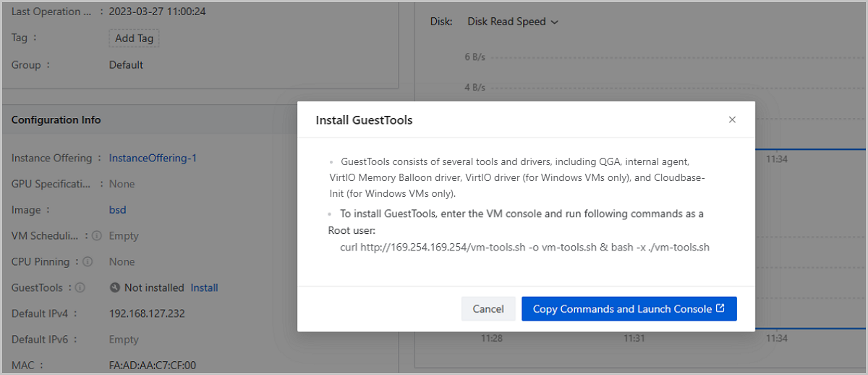Click the info icon next to VM Scheduling
The height and width of the screenshot is (375, 868).
[x=96, y=236]
